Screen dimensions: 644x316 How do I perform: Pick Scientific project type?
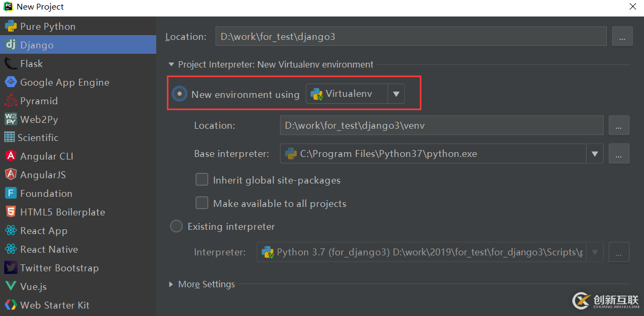[78, 137]
